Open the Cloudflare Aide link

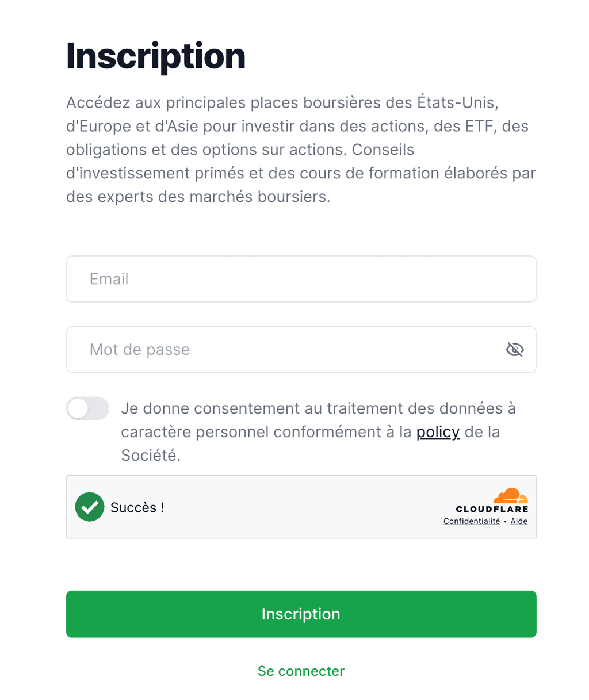pos(519,521)
